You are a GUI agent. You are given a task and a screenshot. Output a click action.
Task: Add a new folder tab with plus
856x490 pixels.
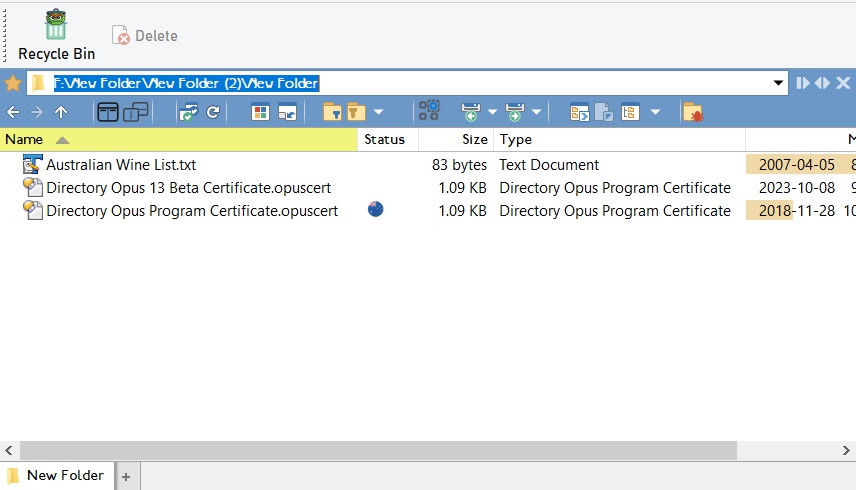[x=126, y=477]
